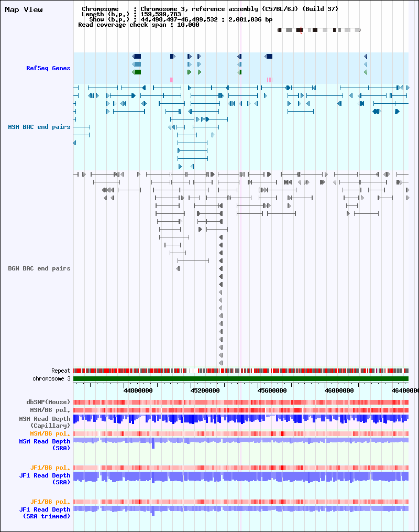Select the MSM Read Depth (Capillary) label
Screen dimensions: 419x532
pyautogui.click(x=45, y=422)
